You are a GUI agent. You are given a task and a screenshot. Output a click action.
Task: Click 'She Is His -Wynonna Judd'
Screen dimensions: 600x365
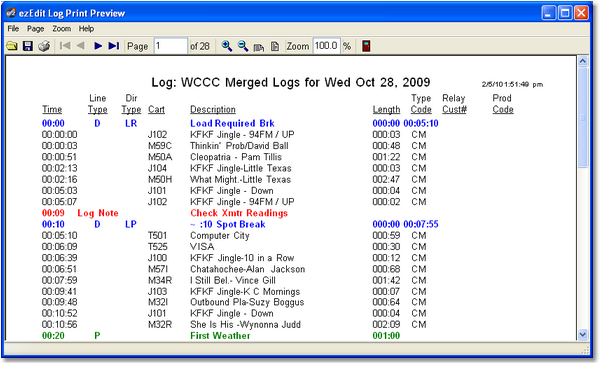[245, 324]
